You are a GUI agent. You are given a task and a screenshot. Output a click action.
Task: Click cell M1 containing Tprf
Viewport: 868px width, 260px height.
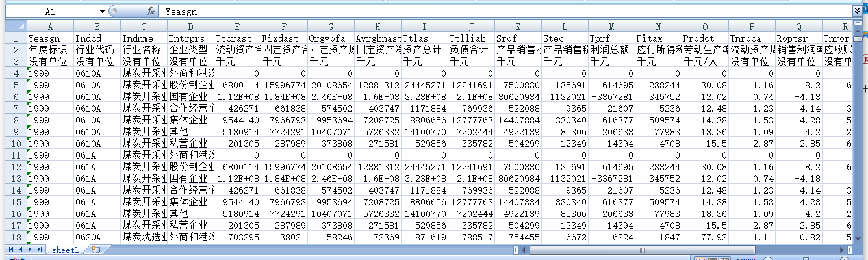(611, 38)
